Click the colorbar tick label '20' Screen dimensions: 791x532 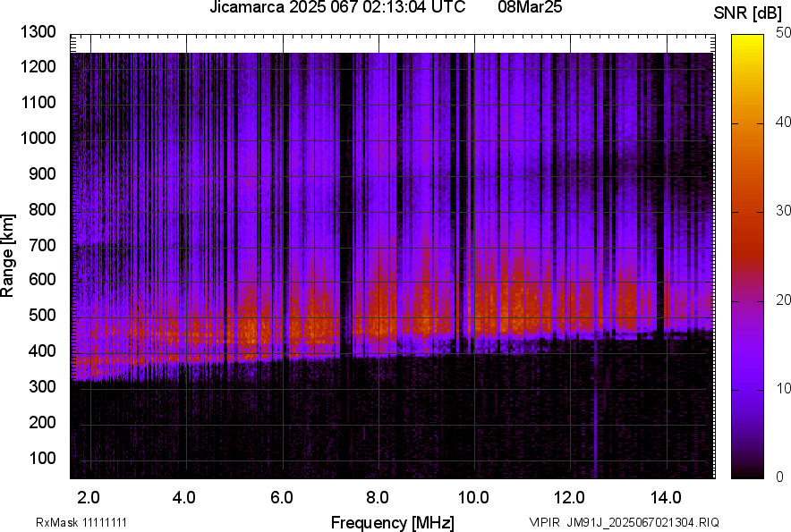[x=783, y=300]
